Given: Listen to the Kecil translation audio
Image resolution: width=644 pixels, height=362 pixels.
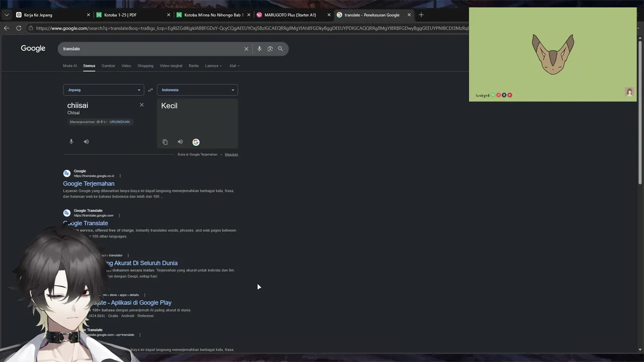Looking at the screenshot, I should tap(180, 142).
